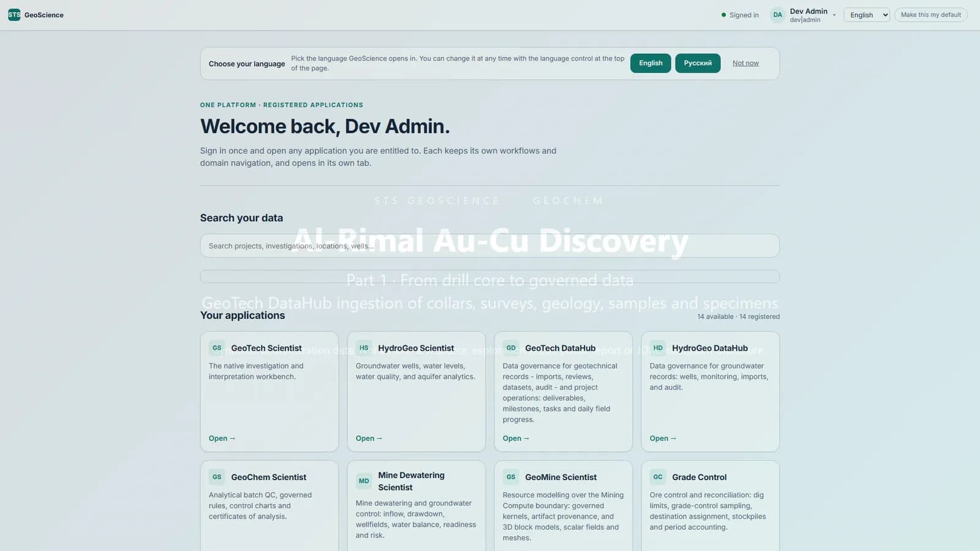Open the HydroGeo DataHub application link
The width and height of the screenshot is (980, 551).
663,438
